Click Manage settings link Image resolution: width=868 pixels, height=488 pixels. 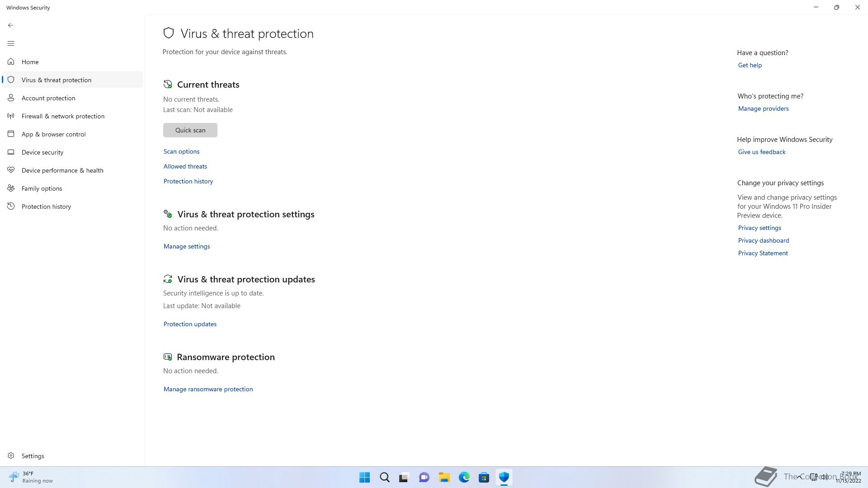(x=187, y=246)
